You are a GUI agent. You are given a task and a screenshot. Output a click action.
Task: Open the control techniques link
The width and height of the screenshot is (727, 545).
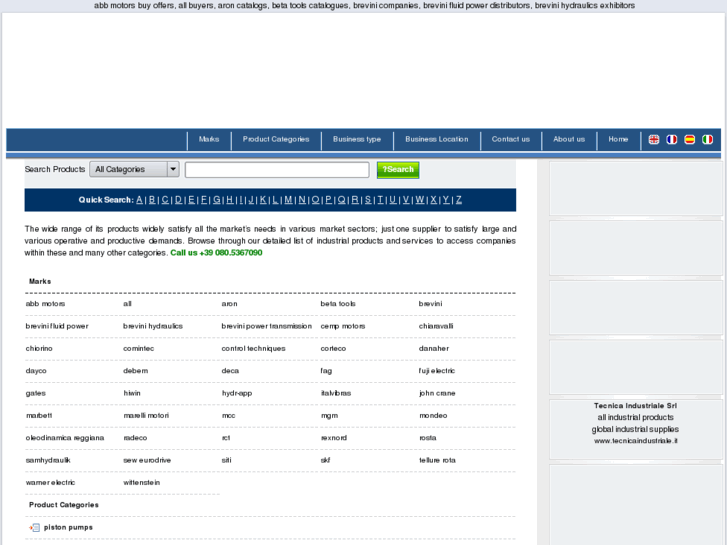pos(254,348)
